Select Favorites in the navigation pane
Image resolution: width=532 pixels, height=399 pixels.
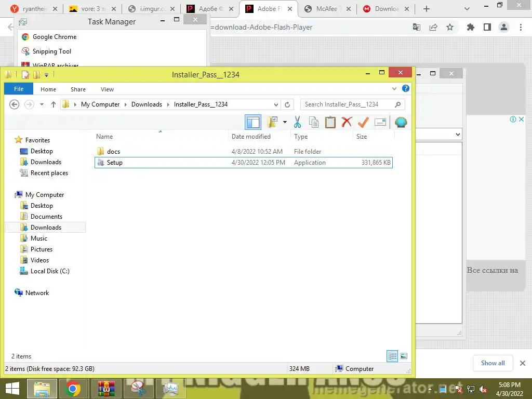pyautogui.click(x=37, y=140)
